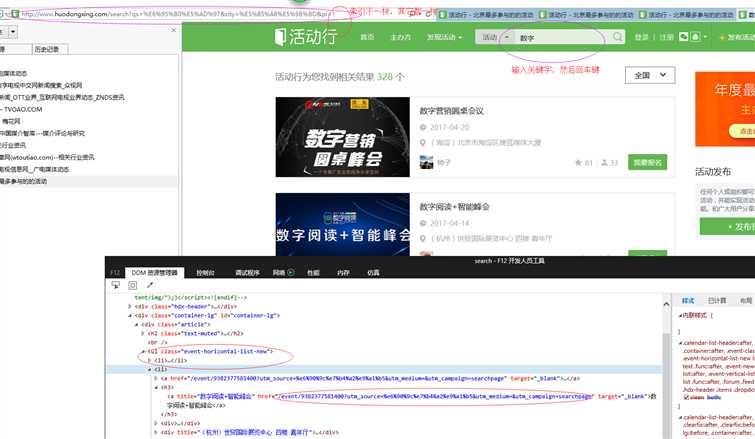
Task: Open the 样式 styles pane tab
Action: 688,300
